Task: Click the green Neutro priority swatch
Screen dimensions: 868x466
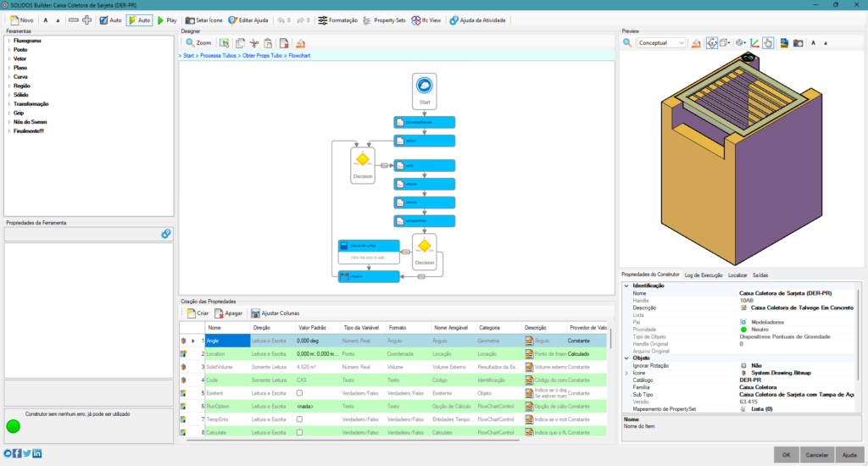Action: click(743, 329)
